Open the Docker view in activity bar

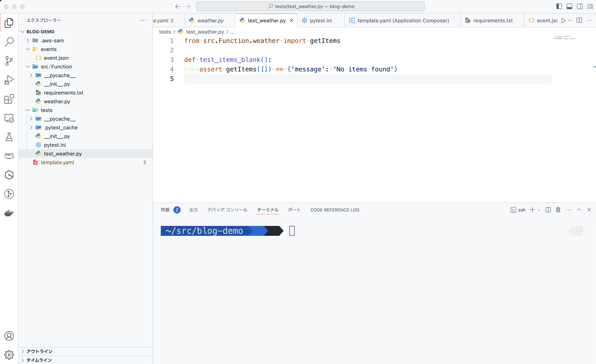(x=9, y=213)
